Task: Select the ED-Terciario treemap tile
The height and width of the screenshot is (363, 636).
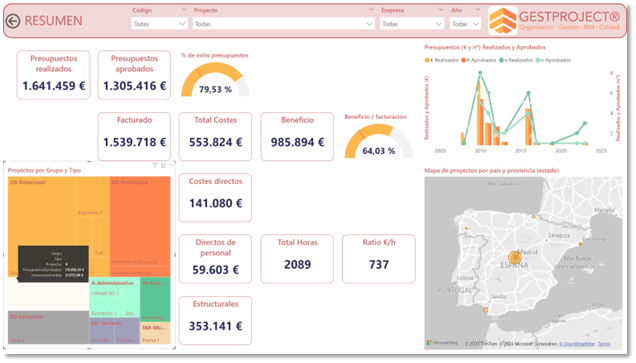Action: 114,331
